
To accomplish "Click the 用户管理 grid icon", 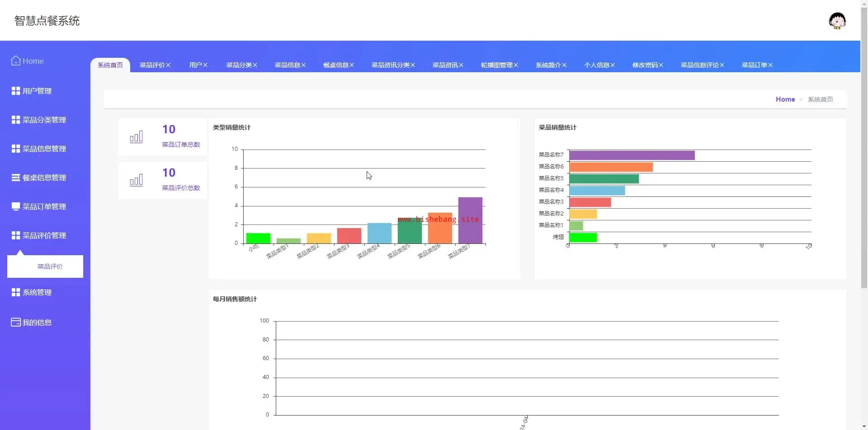I will [16, 91].
